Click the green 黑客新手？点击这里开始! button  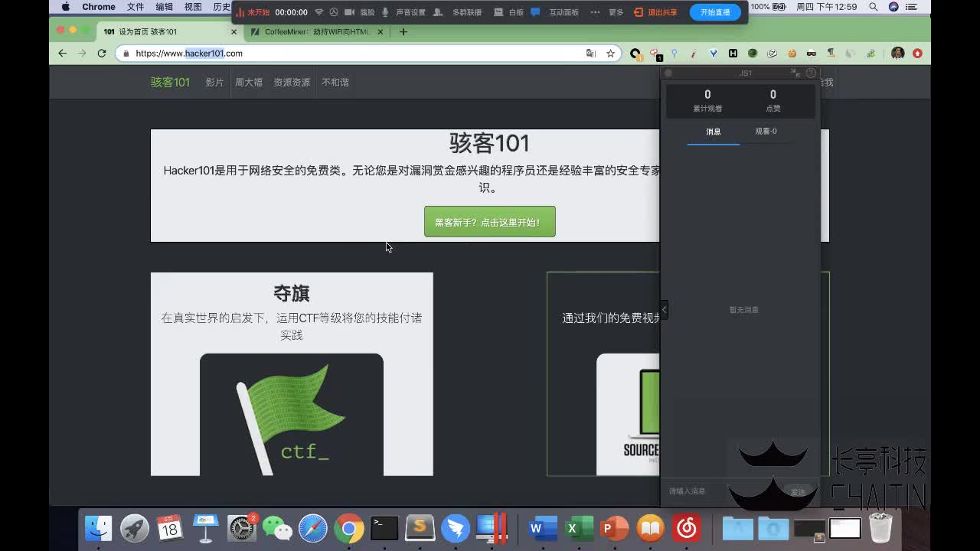[490, 222]
